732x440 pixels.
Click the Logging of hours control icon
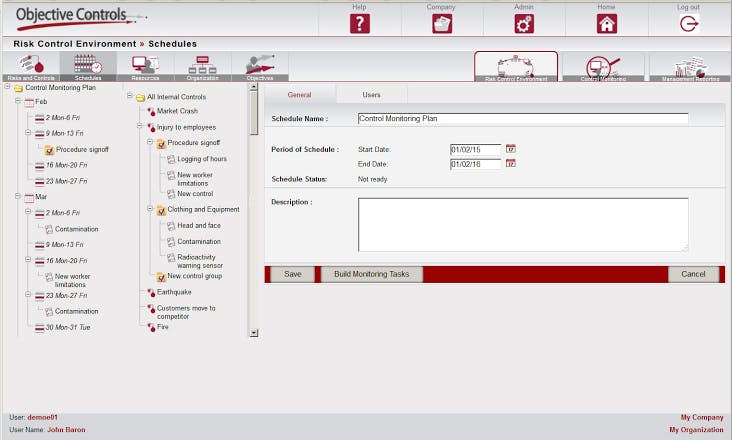tap(171, 160)
